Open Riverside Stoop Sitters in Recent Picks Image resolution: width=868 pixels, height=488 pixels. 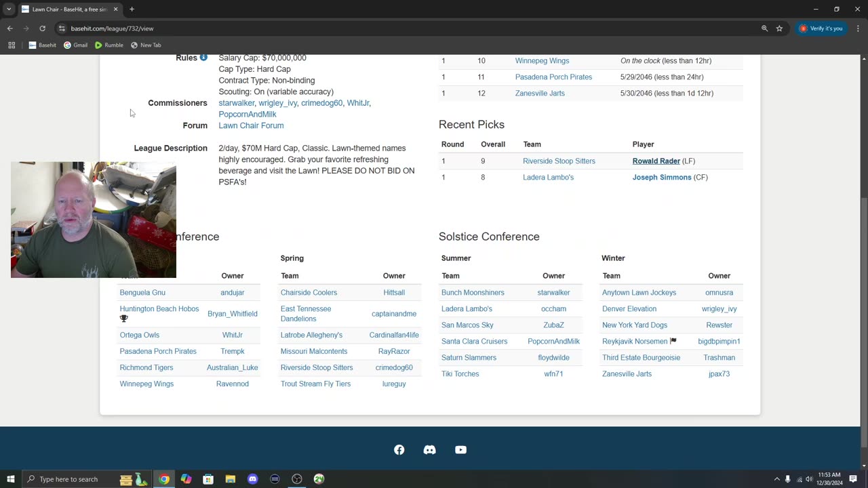[x=559, y=161]
